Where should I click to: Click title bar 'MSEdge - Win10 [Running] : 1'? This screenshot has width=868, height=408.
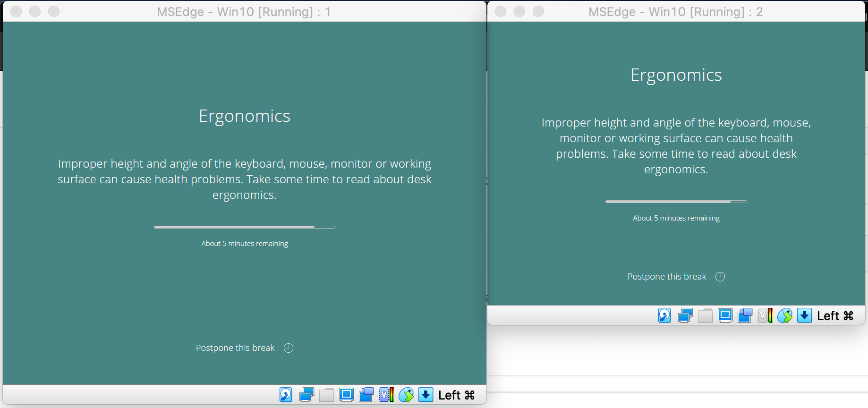tap(244, 12)
